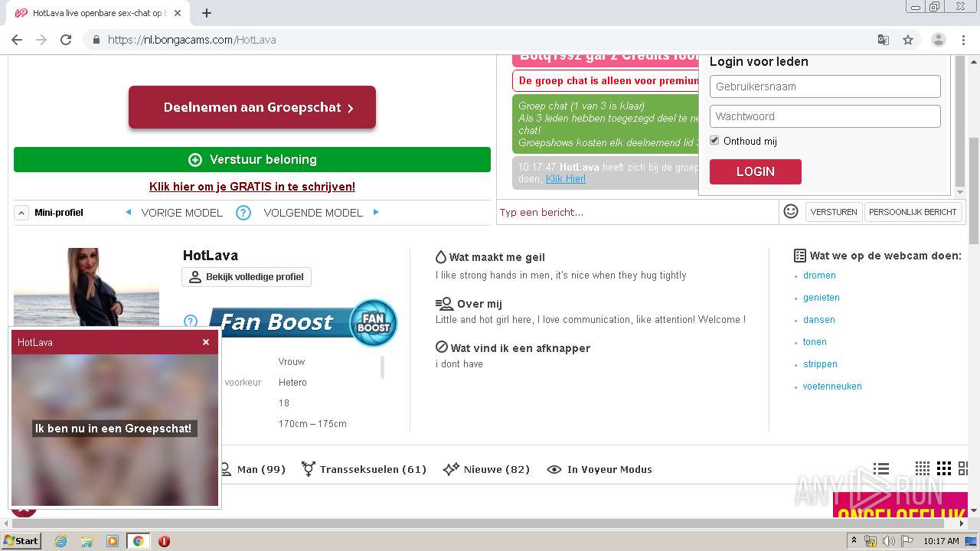Viewport: 980px width, 551px height.
Task: Switch to large grid view icon
Action: (x=963, y=468)
